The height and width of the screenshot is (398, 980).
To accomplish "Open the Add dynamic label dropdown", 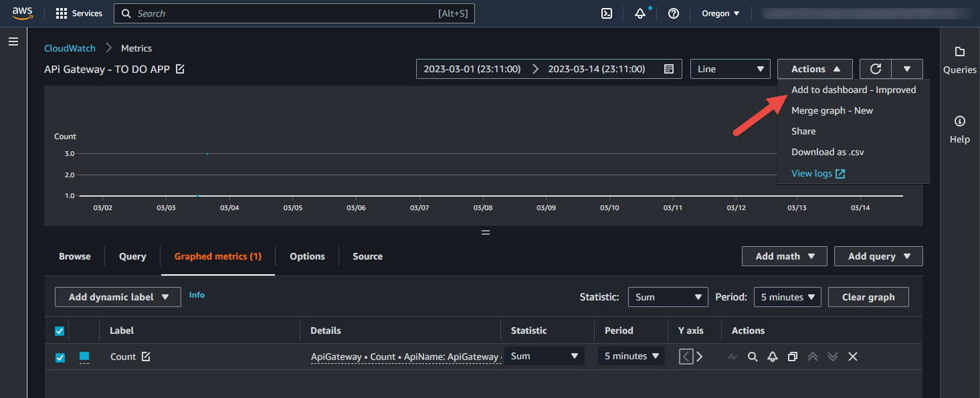I will pos(118,297).
